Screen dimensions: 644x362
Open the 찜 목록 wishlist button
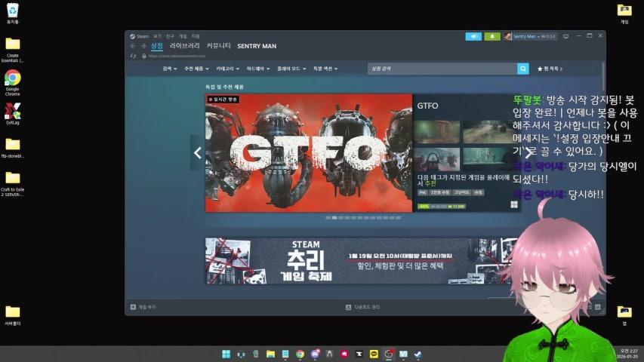(x=550, y=69)
